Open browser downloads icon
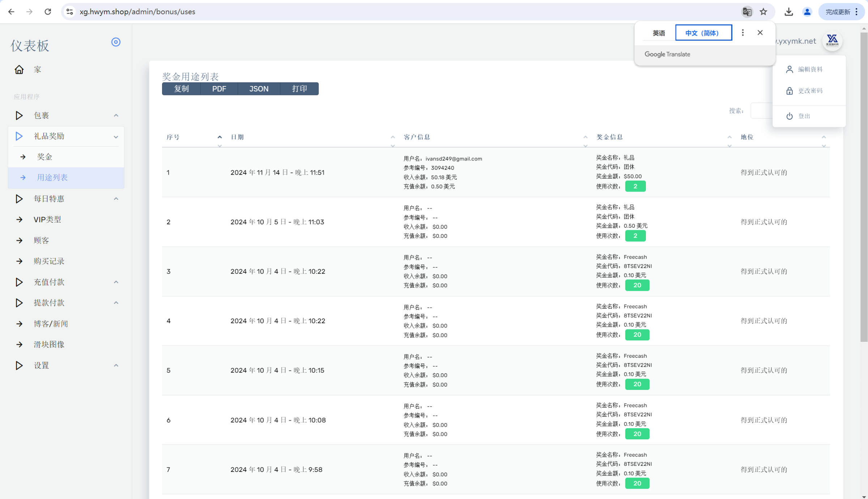 click(x=789, y=12)
